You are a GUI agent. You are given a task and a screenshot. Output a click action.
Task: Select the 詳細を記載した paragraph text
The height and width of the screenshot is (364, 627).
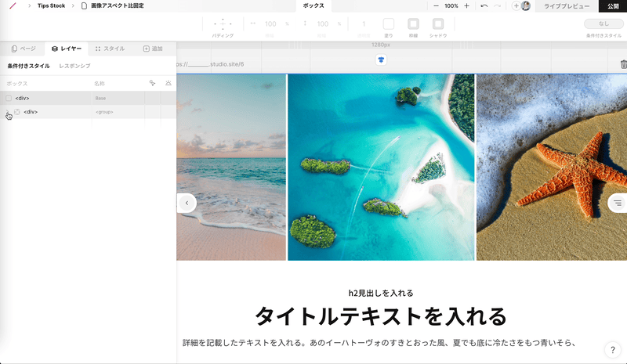[x=379, y=342]
